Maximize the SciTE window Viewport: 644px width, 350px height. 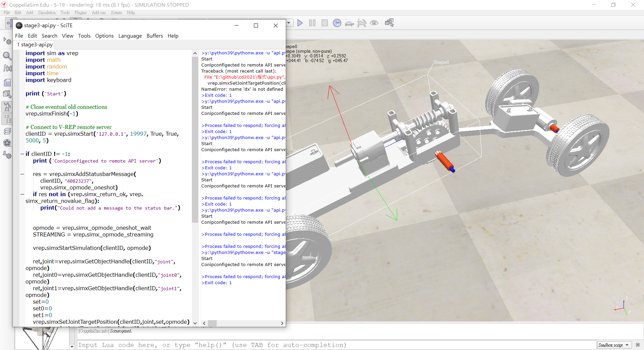(256, 26)
